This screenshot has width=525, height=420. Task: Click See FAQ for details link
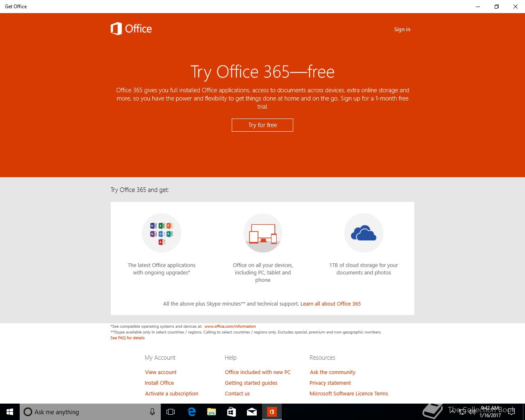tap(128, 338)
